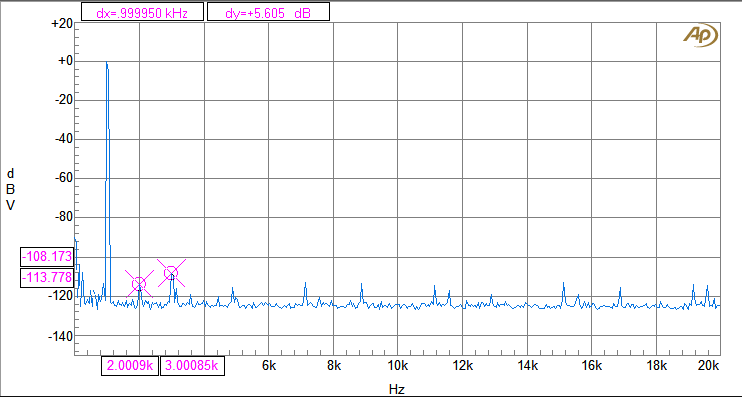Click the spectrum peak near 15k

click(564, 284)
